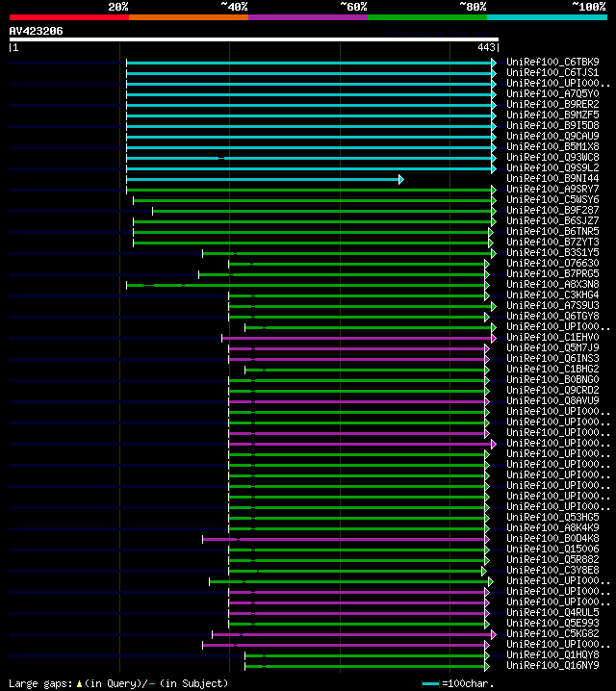Viewport: 616px width, 691px height.
Task: Open hit UniRef100_Q9CAU9
Action: 552,136
